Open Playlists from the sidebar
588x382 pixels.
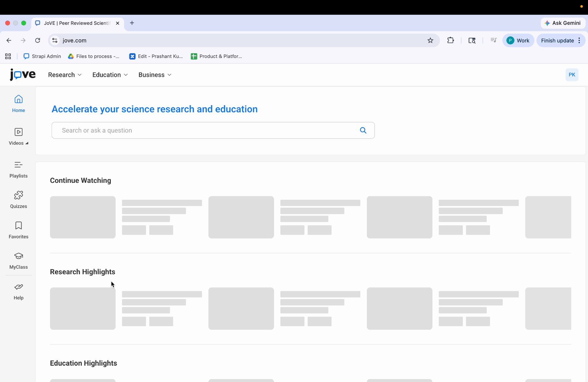click(19, 169)
